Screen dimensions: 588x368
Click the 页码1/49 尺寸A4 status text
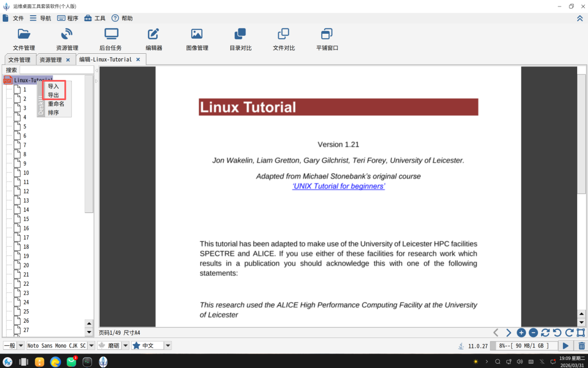[120, 333]
